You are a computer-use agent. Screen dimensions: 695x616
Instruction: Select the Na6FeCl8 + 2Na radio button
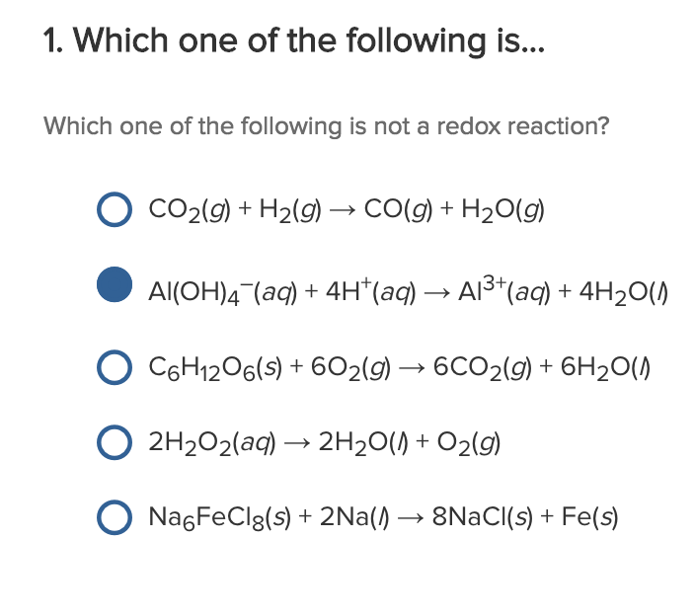click(x=115, y=516)
